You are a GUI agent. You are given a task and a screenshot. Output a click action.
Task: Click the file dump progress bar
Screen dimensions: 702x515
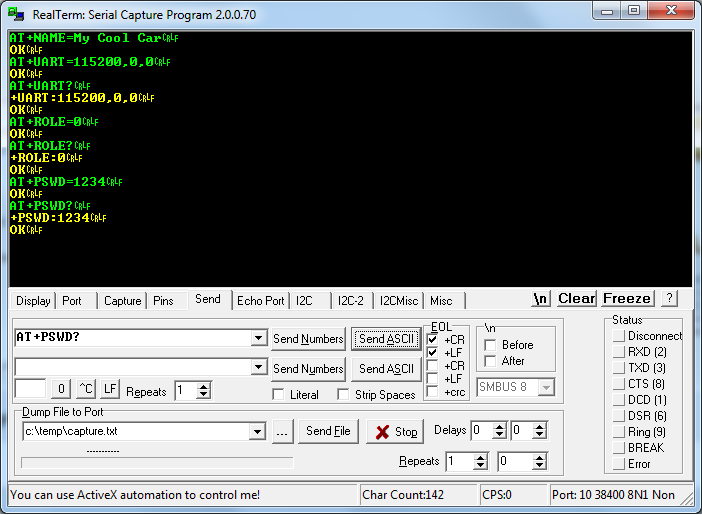157,462
